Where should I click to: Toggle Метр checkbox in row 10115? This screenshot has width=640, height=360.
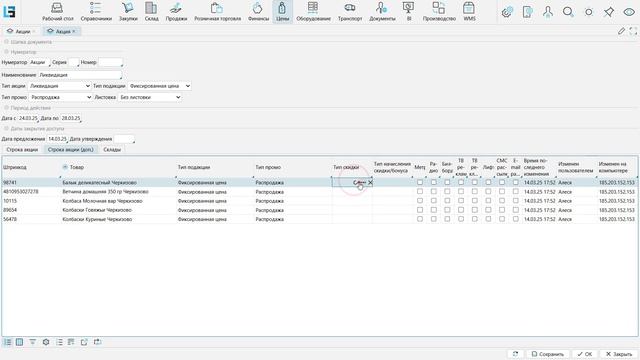(x=420, y=201)
